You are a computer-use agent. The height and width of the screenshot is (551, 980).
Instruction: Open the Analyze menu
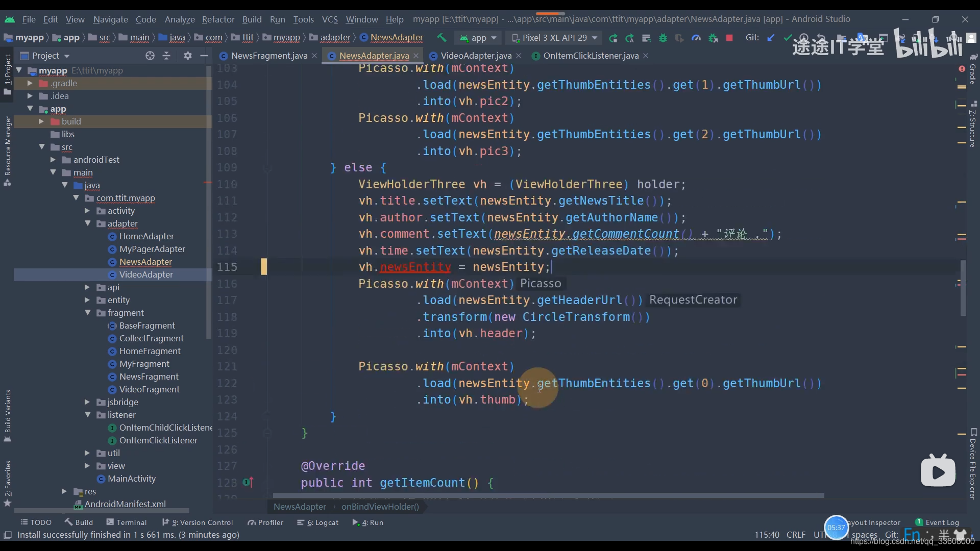tap(180, 19)
